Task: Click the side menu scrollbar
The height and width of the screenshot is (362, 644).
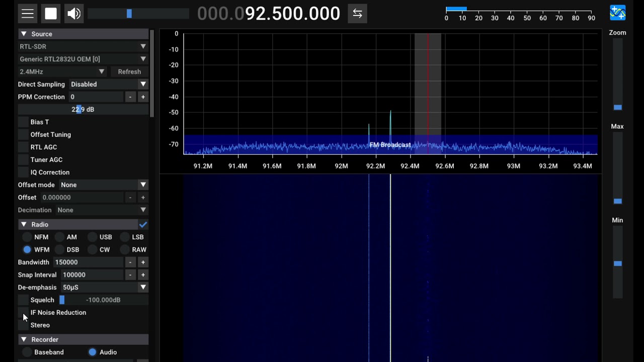Action: point(152,73)
